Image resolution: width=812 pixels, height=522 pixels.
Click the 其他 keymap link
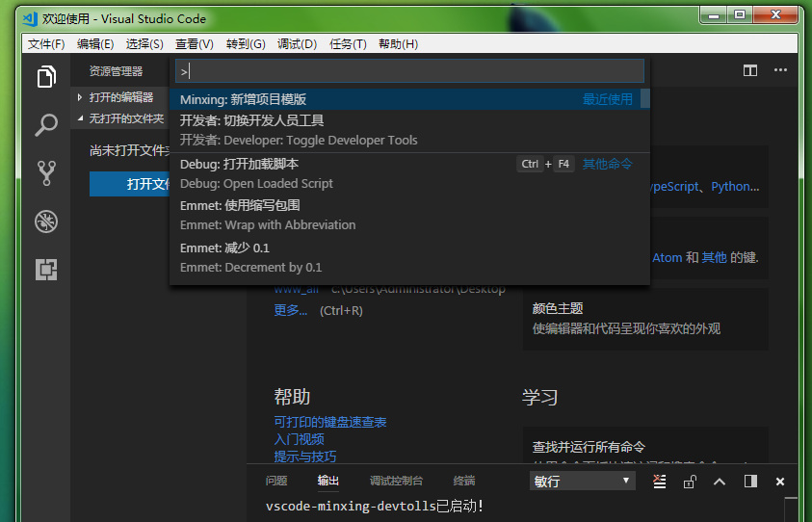coord(714,257)
